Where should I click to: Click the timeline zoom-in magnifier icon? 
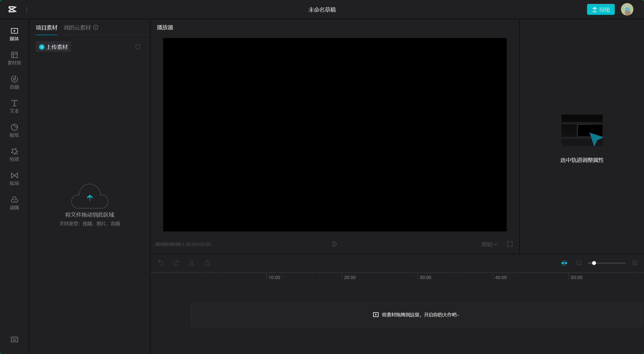(x=635, y=263)
